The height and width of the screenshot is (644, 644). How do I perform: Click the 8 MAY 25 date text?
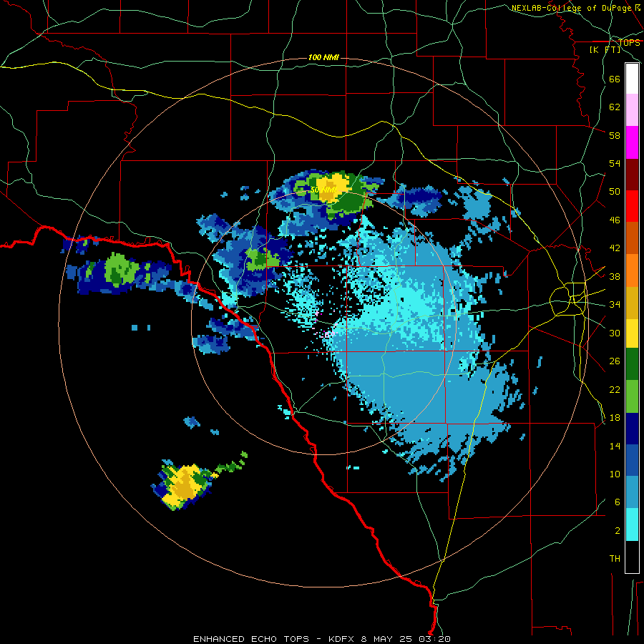click(386, 639)
